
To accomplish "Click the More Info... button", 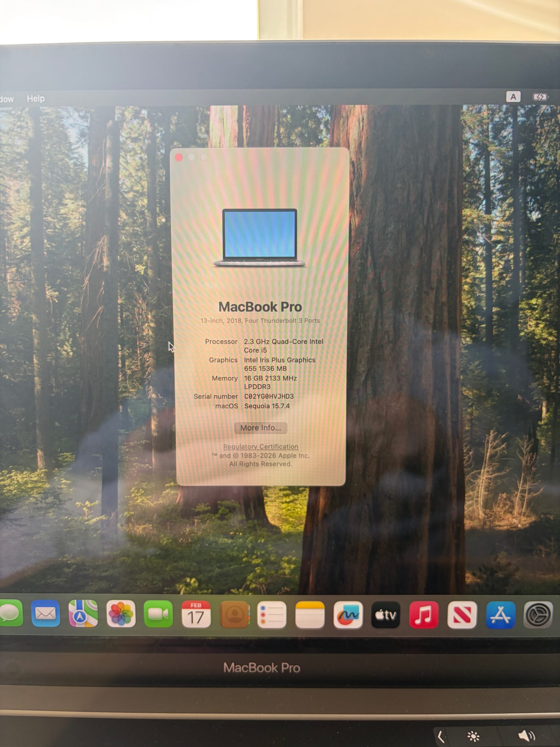I will [260, 428].
